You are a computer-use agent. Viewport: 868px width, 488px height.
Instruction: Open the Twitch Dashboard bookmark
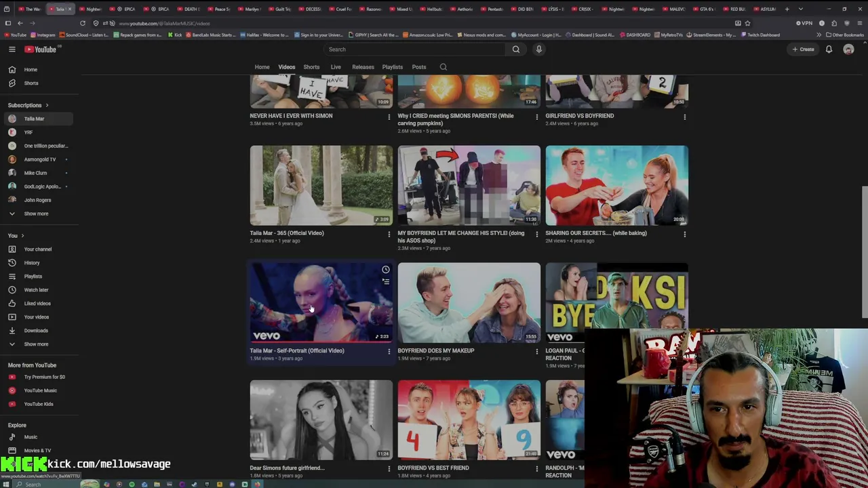[761, 35]
